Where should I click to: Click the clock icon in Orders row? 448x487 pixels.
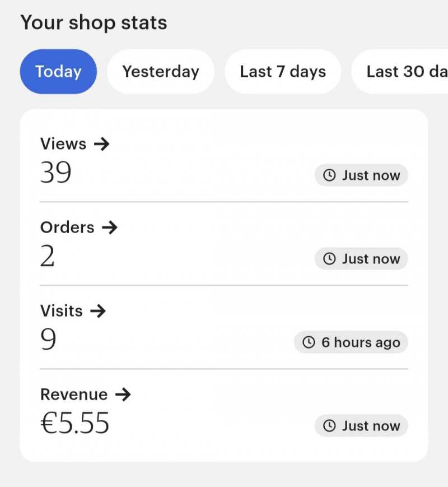330,259
